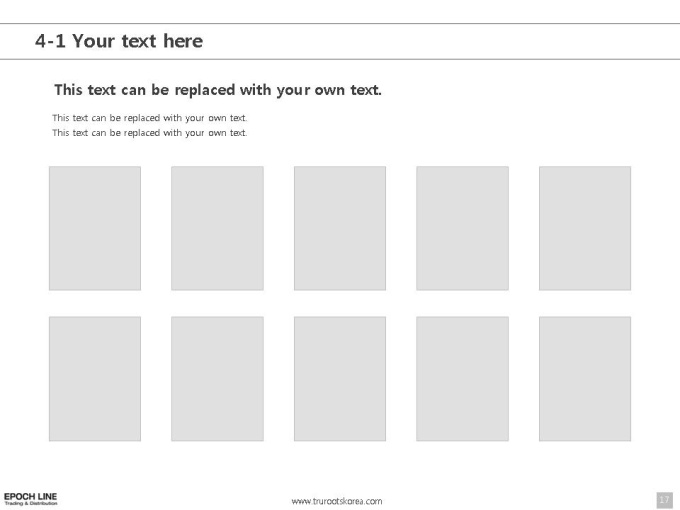Screen dimensions: 680x510
Task: Click the word 'own' in the bold heading
Action: (x=330, y=90)
